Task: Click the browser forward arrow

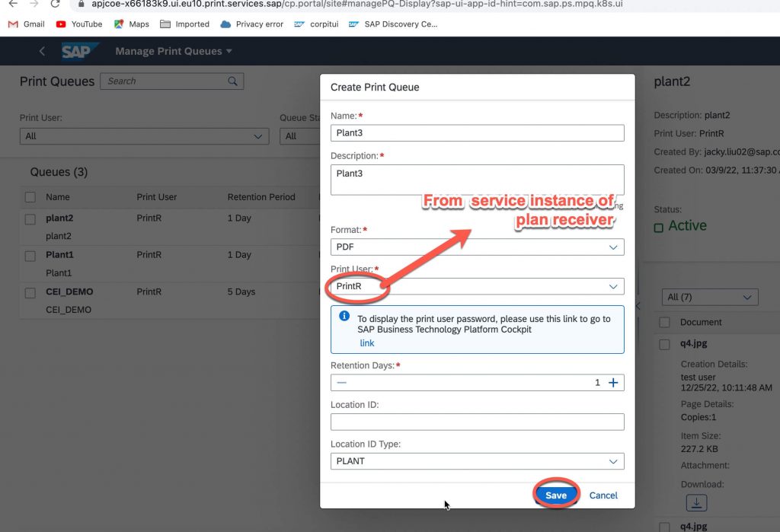Action: pyautogui.click(x=34, y=4)
